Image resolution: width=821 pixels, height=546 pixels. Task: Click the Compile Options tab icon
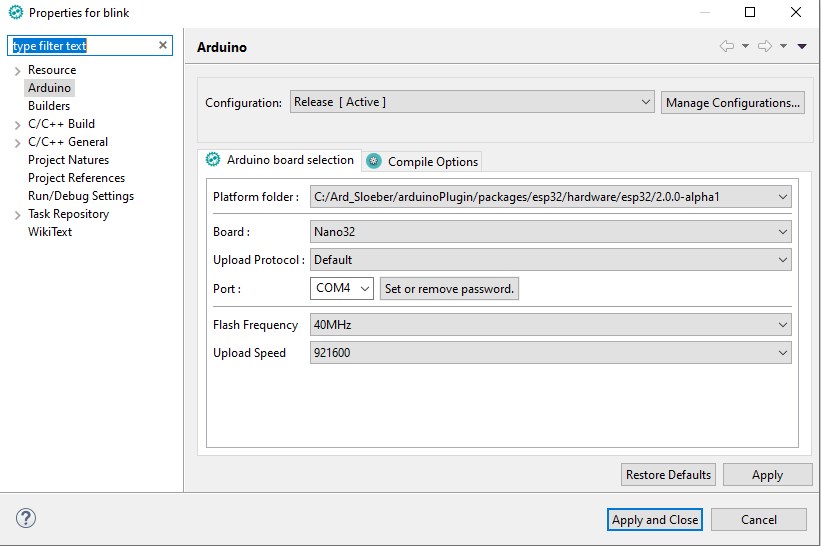pos(373,161)
